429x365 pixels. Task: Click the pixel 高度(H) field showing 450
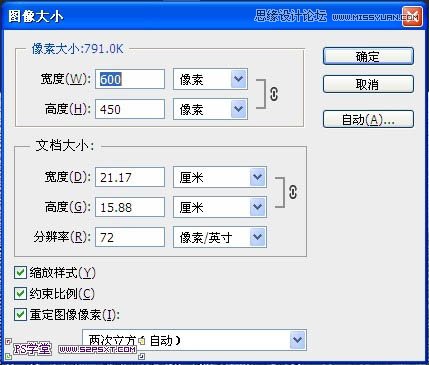click(x=130, y=109)
